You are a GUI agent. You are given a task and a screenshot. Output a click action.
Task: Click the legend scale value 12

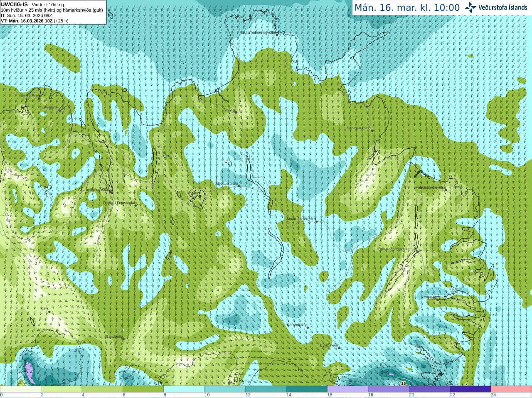pos(248,395)
